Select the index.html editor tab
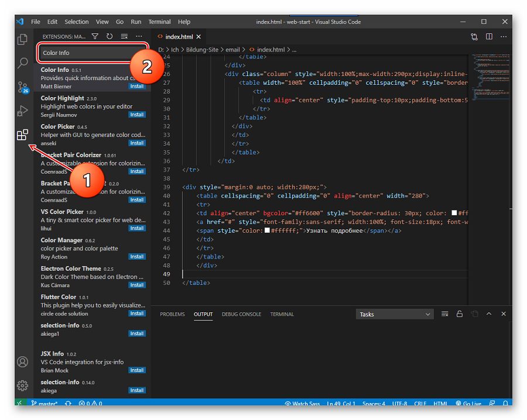 (x=179, y=37)
